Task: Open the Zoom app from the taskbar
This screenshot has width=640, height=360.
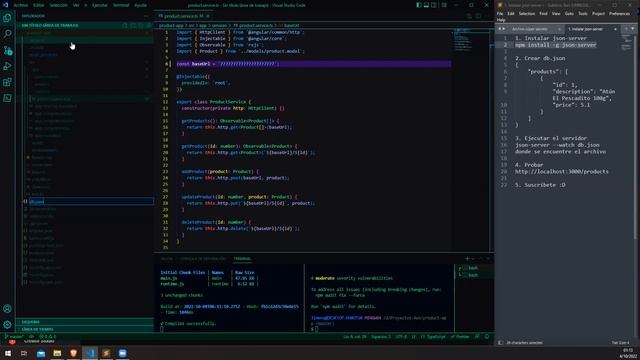Action: (122, 353)
